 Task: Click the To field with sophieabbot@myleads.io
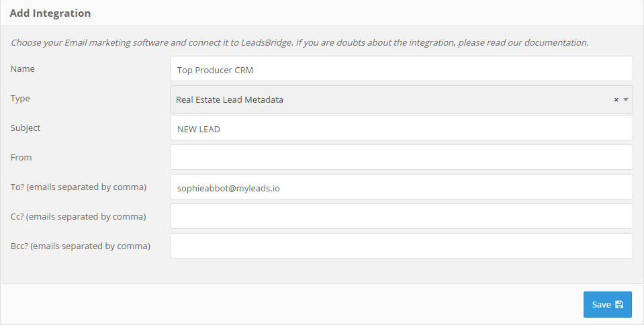point(402,187)
